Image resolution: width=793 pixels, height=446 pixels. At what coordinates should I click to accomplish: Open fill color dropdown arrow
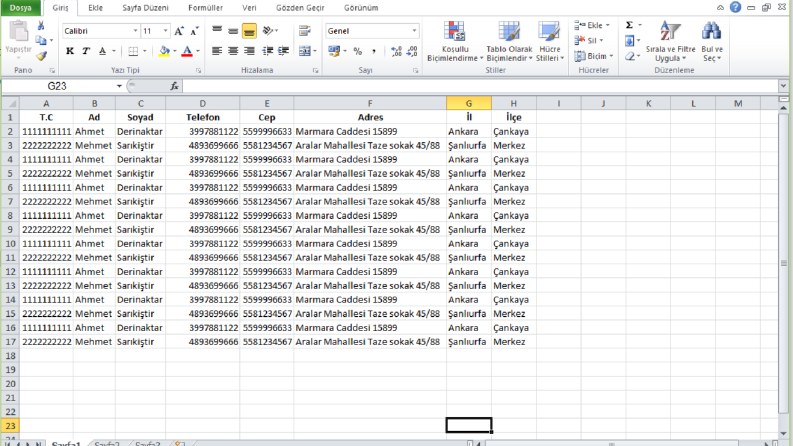point(174,51)
